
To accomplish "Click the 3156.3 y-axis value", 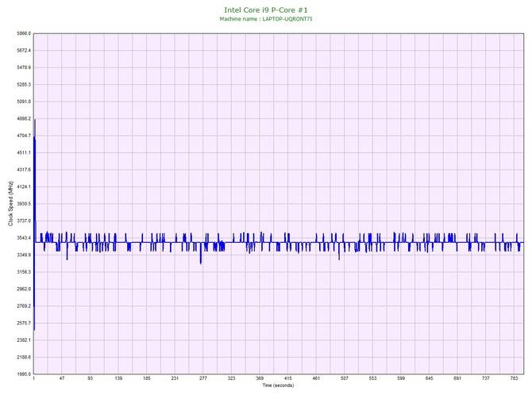I will click(x=24, y=272).
